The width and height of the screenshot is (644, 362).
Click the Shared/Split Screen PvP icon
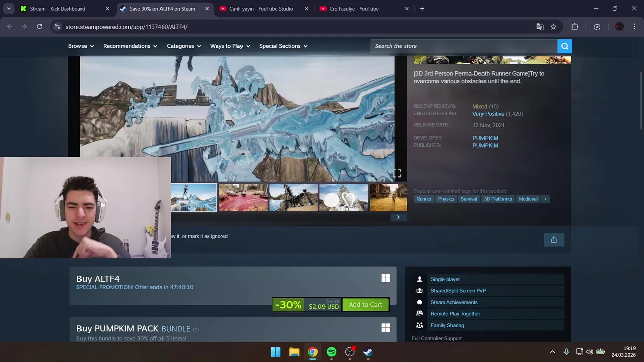pos(419,291)
